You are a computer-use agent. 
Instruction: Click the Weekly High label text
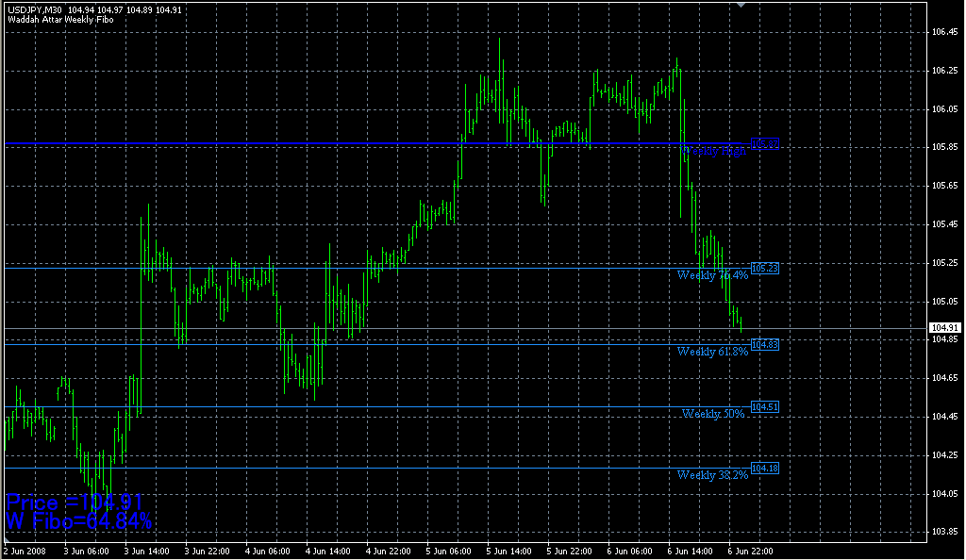pos(713,151)
